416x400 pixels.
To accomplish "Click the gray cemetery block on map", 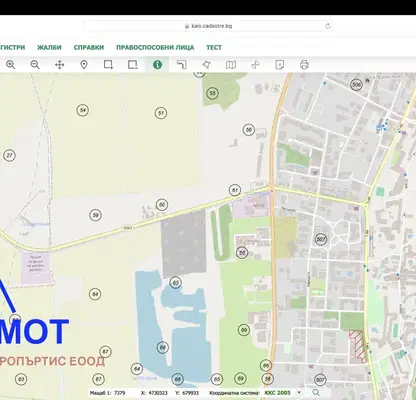I will [183, 243].
